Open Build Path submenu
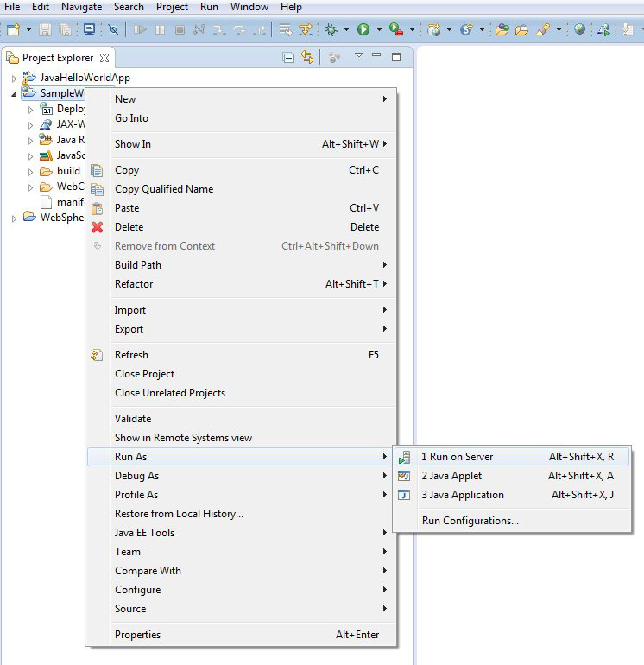Viewport: 644px width, 665px height. point(242,265)
